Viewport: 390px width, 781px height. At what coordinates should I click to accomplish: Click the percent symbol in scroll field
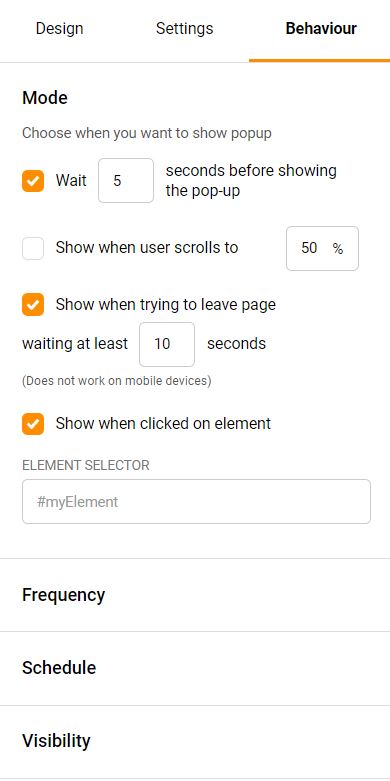tap(338, 249)
